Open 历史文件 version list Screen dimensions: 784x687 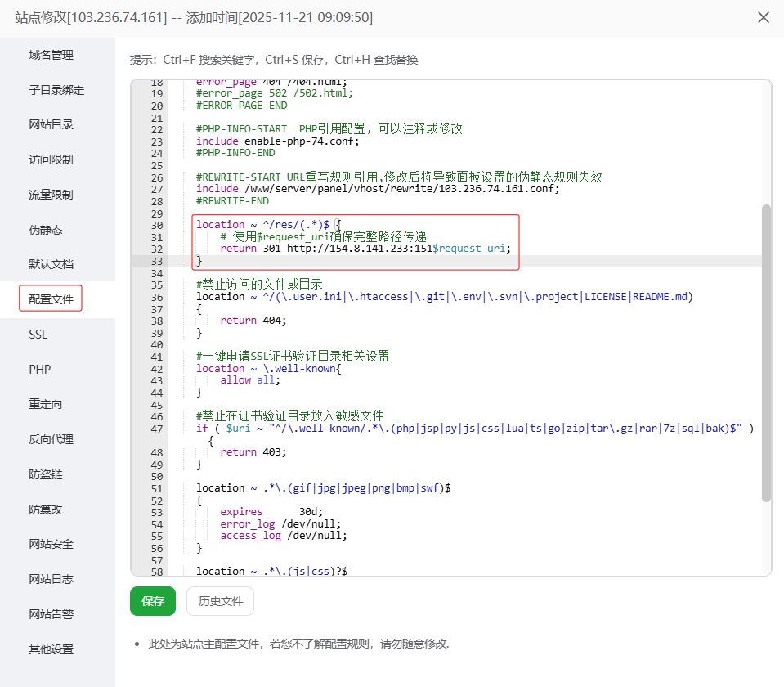220,601
